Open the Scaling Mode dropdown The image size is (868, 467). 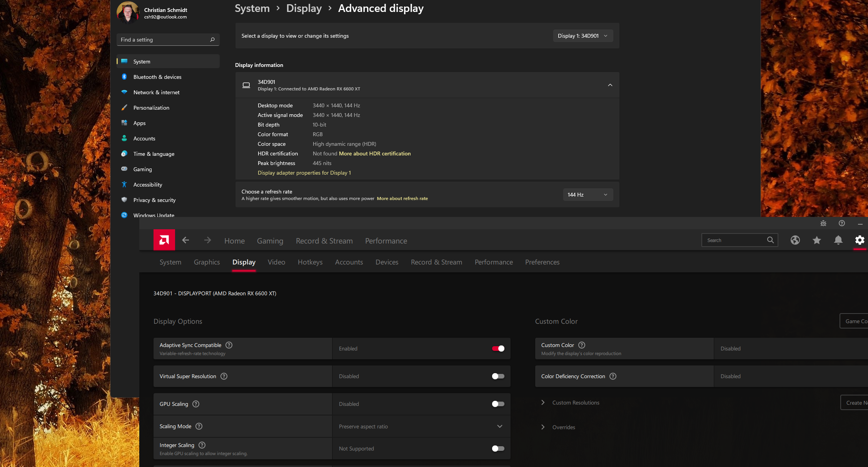421,426
